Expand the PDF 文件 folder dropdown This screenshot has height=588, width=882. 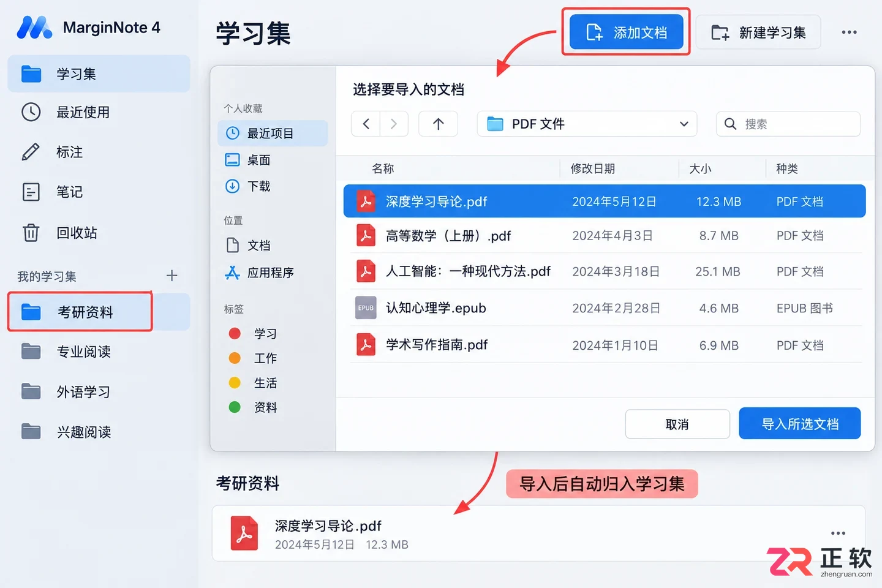(x=587, y=124)
